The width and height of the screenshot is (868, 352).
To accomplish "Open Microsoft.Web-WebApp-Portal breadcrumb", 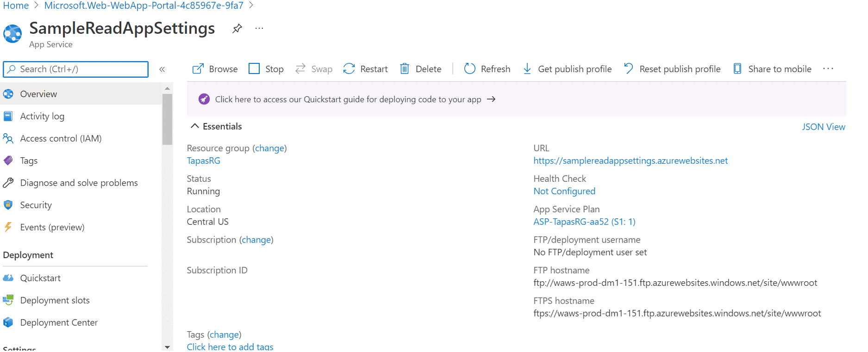I will (x=144, y=6).
